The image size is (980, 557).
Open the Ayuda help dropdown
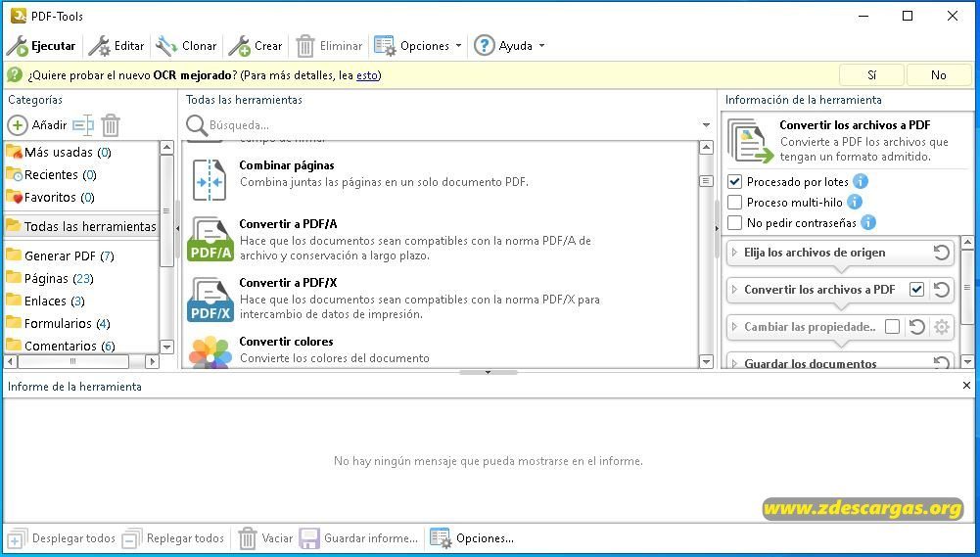509,46
